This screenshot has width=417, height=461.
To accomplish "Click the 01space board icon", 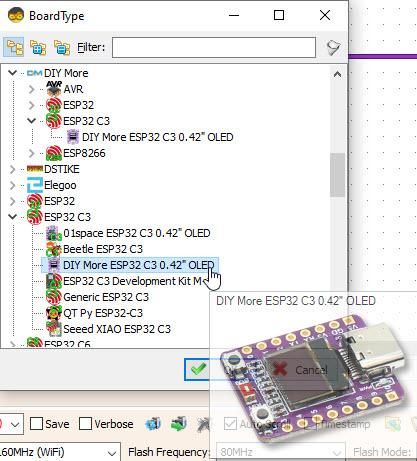I will click(54, 233).
